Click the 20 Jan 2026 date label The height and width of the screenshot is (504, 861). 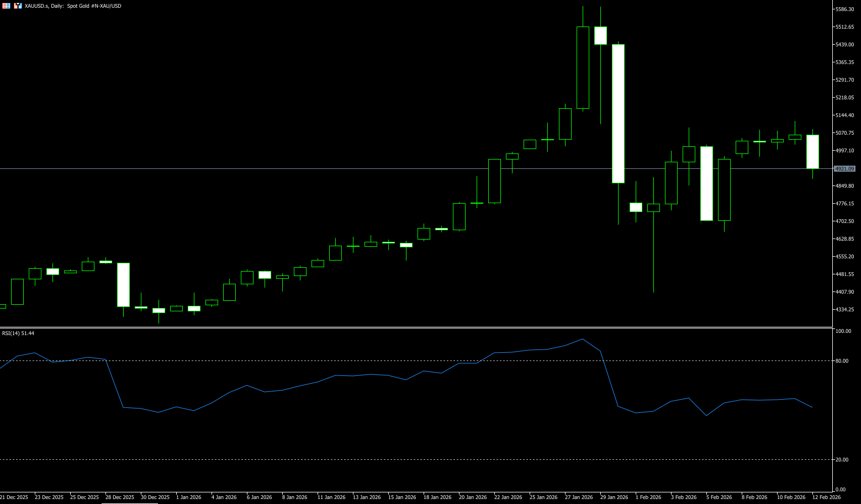coord(473,497)
